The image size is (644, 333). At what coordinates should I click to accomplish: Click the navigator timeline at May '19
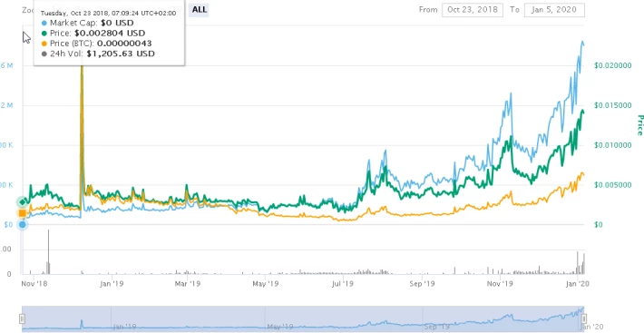pyautogui.click(x=279, y=327)
